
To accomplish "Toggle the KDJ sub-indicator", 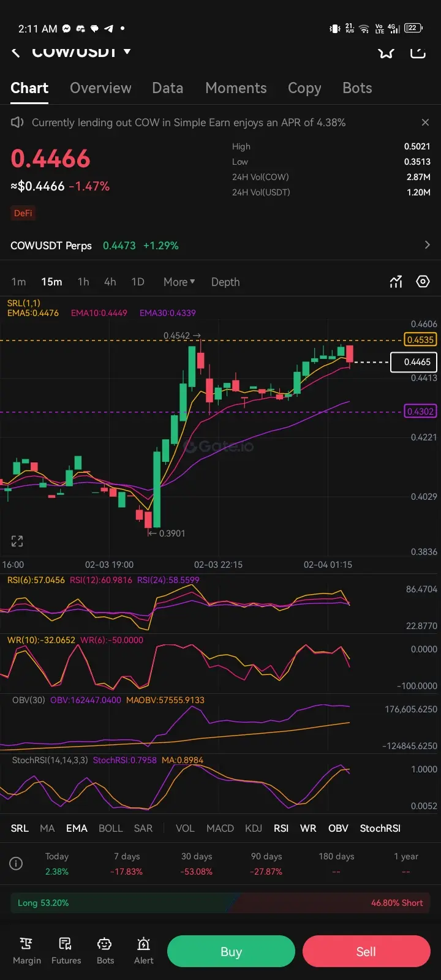I will [254, 828].
